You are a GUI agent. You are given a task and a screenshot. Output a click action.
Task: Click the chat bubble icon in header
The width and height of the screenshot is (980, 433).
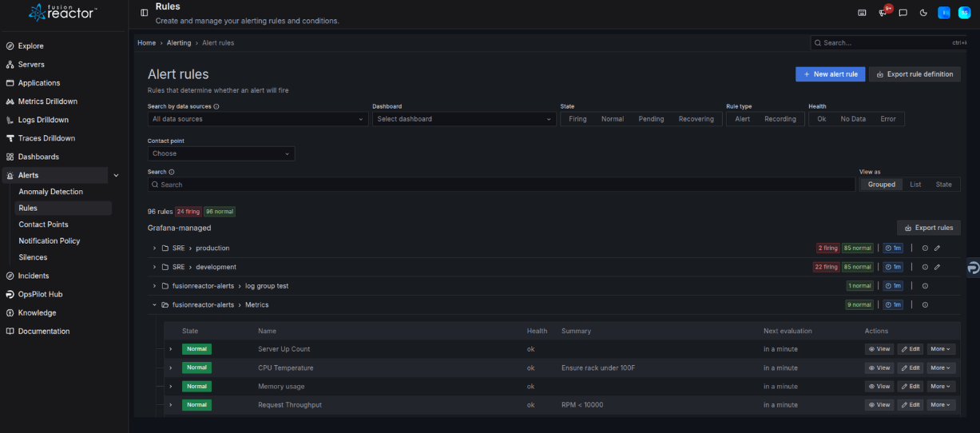pyautogui.click(x=903, y=13)
